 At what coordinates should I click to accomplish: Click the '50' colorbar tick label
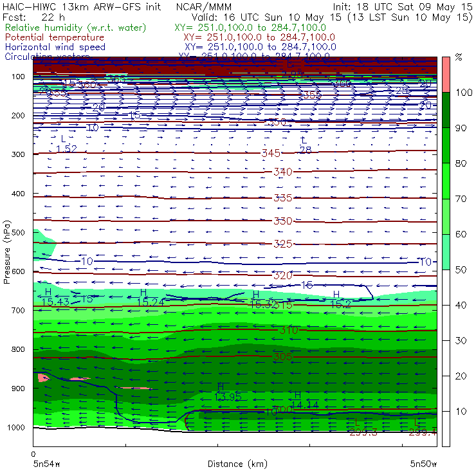461,270
